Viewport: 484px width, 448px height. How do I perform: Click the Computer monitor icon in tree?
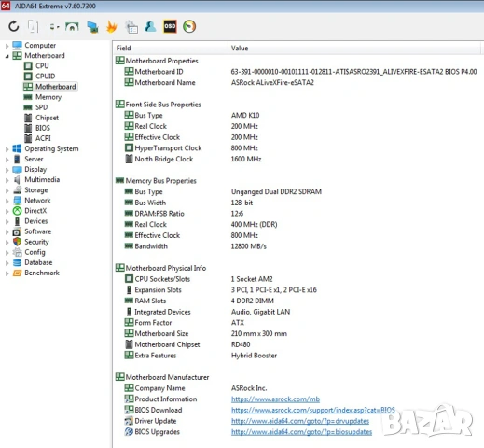coord(17,46)
